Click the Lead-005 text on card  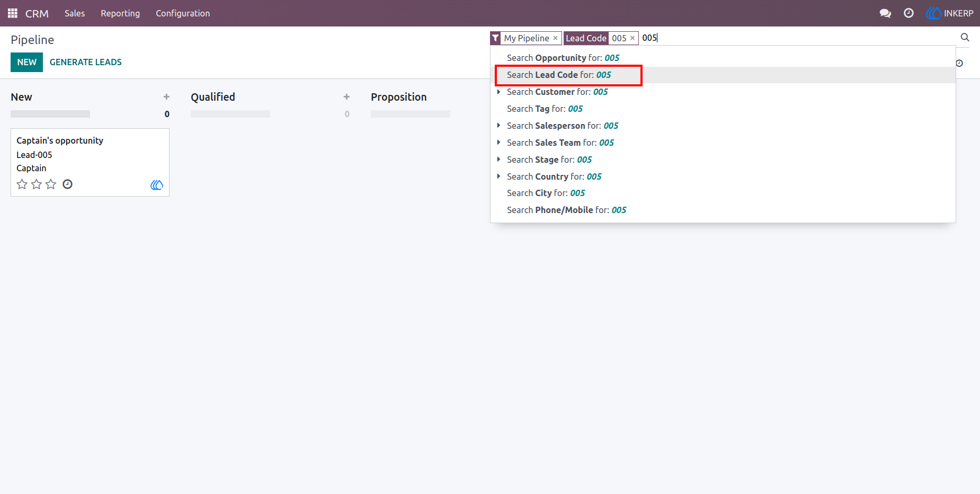[34, 155]
